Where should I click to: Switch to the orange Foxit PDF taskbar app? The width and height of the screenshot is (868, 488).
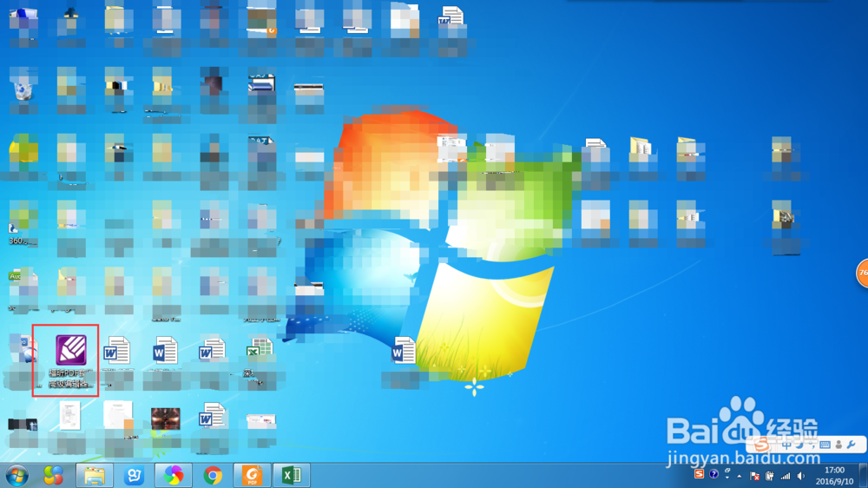coord(252,475)
